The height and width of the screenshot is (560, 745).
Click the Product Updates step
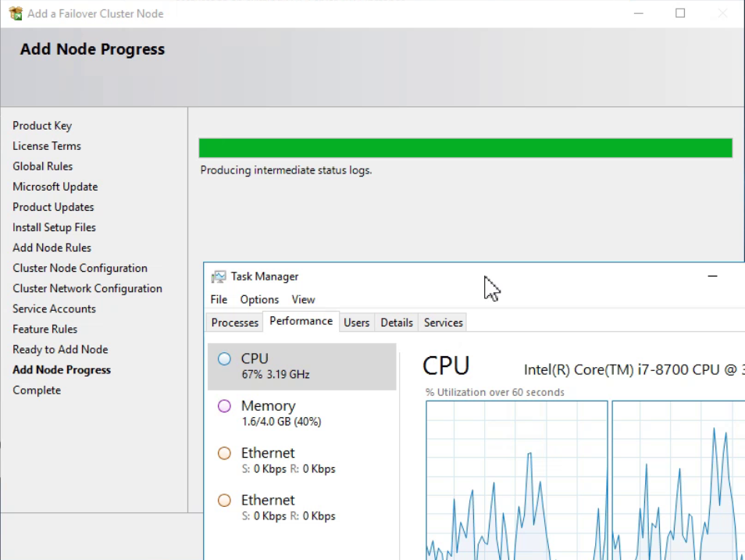[53, 207]
